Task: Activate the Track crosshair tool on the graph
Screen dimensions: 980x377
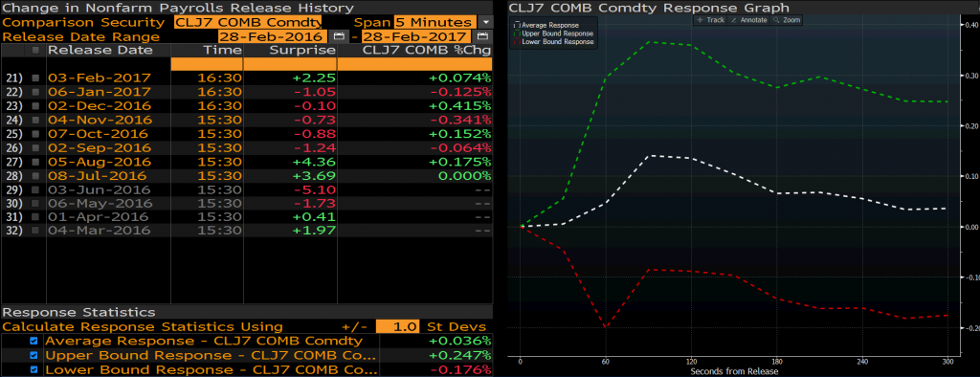Action: pos(711,20)
